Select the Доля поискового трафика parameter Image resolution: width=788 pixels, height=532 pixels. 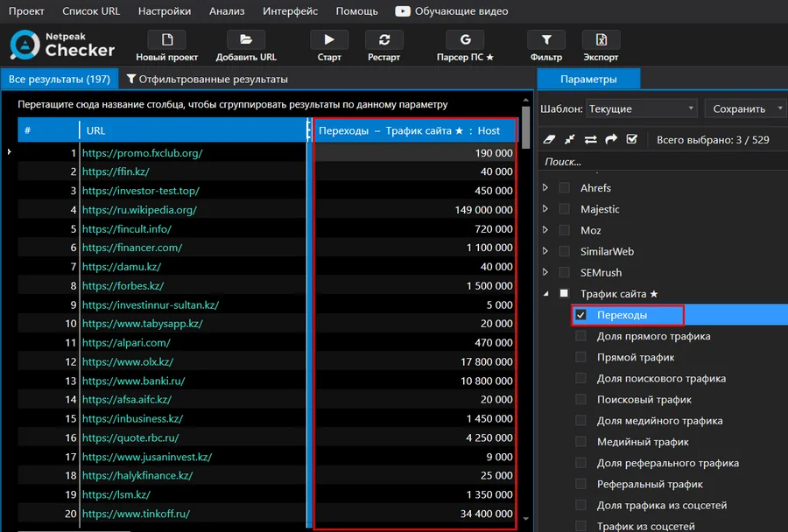661,378
